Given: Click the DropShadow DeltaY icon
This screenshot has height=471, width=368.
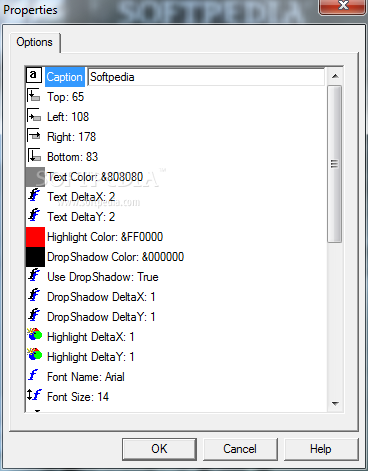Looking at the screenshot, I should coord(34,315).
